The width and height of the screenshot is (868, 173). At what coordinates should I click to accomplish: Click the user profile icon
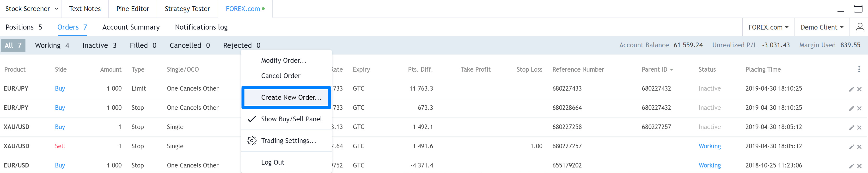[x=860, y=27]
